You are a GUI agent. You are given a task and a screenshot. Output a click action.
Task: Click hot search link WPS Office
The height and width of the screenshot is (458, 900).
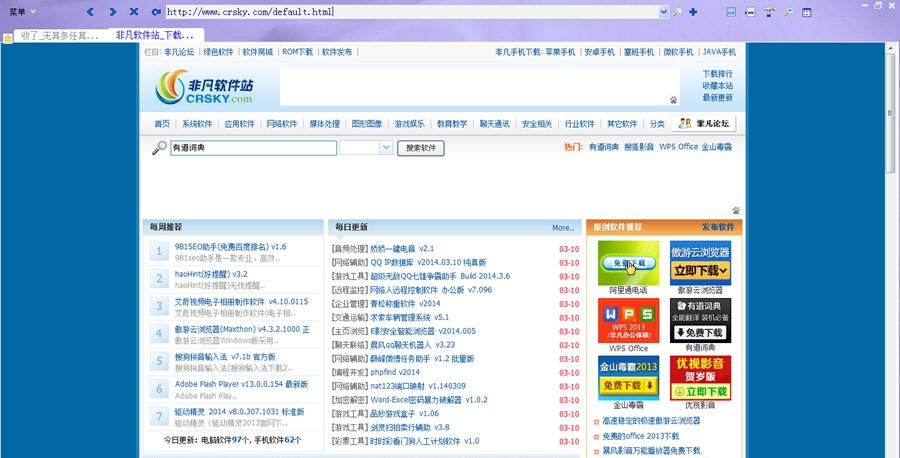678,147
